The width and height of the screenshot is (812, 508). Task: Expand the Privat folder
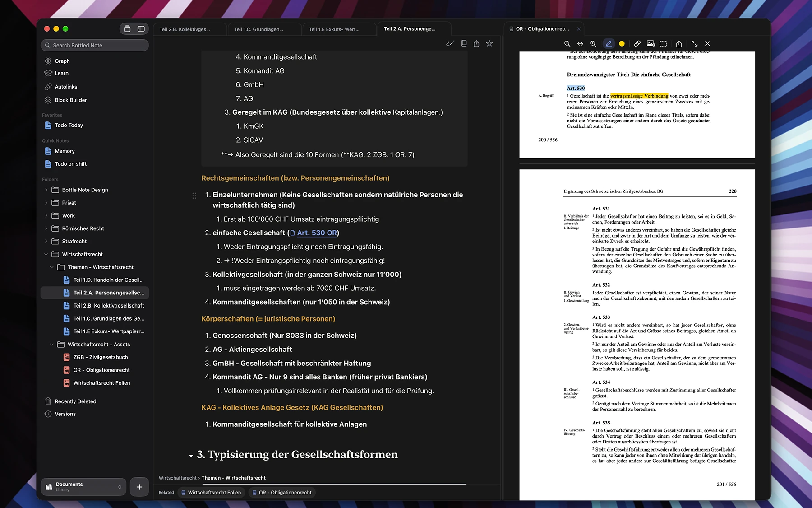coord(46,203)
